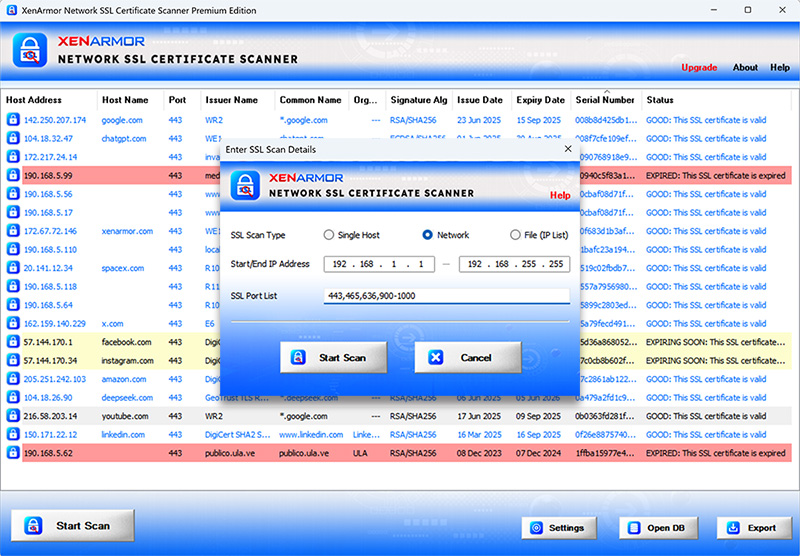Select the chatgpt.com host name cell
Image resolution: width=800 pixels, height=556 pixels.
(x=123, y=139)
